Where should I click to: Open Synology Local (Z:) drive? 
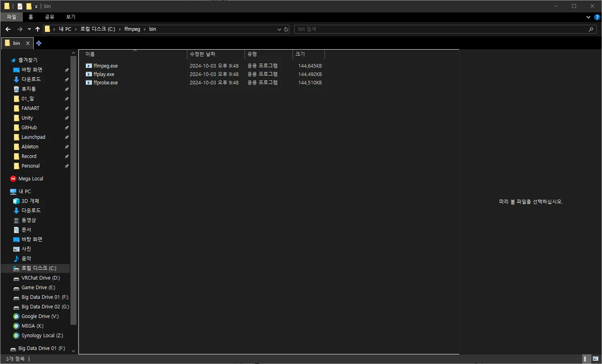point(42,335)
